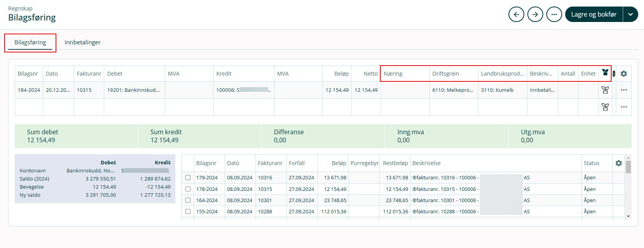Sort invoices by the Forfall column header
Image resolution: width=644 pixels, height=248 pixels.
(297, 163)
